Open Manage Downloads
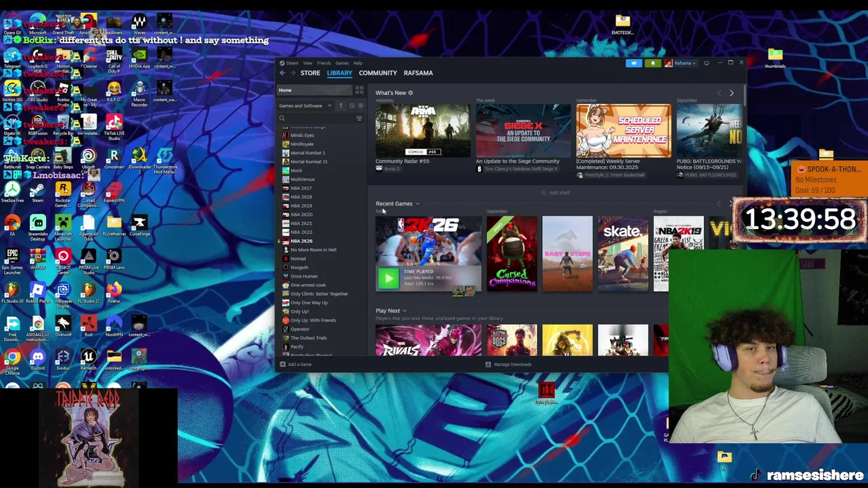 (x=508, y=365)
